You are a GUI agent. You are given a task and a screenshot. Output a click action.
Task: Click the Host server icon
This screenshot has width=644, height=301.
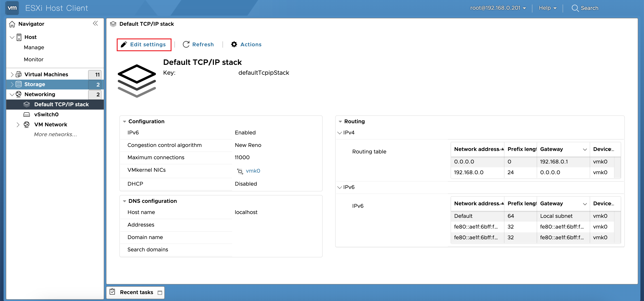pyautogui.click(x=19, y=37)
